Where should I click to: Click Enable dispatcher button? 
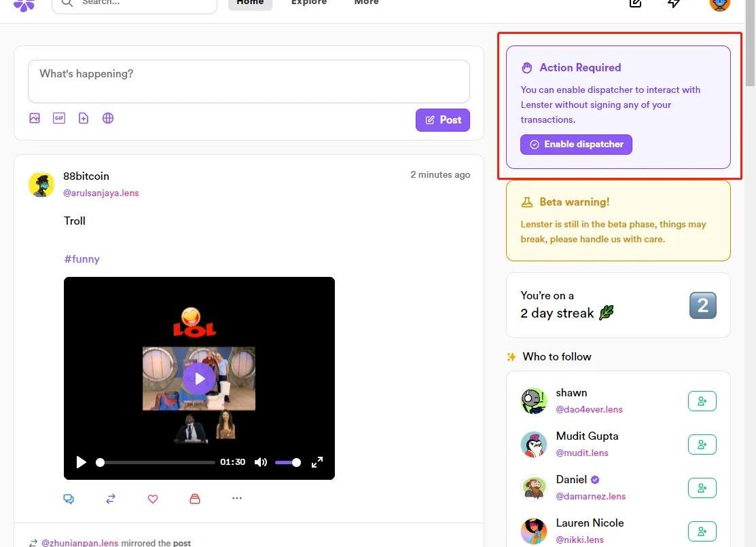click(576, 145)
